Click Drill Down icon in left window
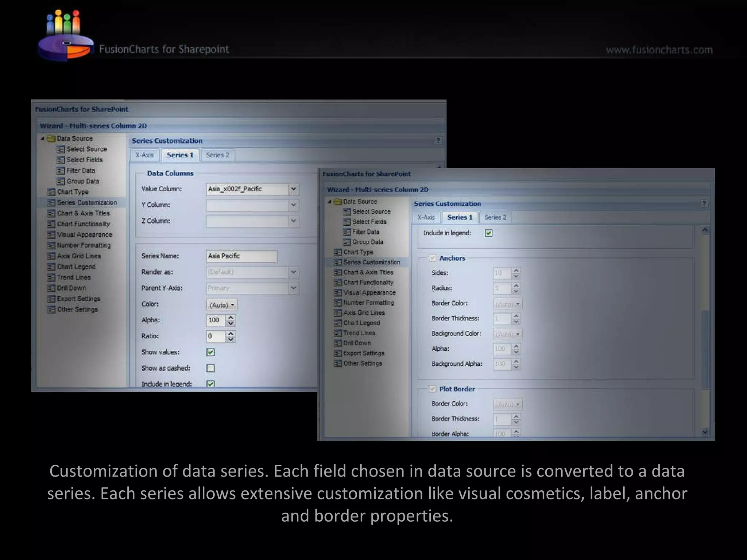Screen dimensions: 747x560 51,288
